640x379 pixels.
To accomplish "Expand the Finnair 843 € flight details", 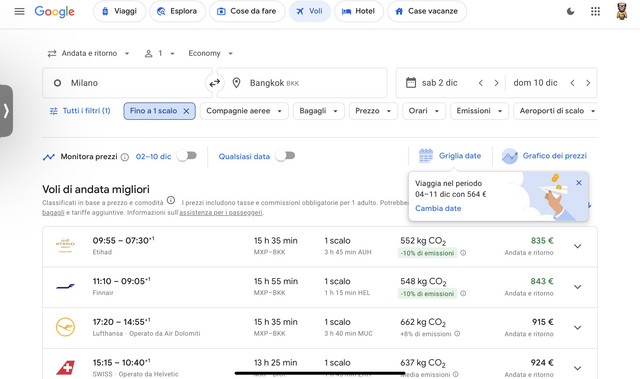I will click(x=577, y=287).
